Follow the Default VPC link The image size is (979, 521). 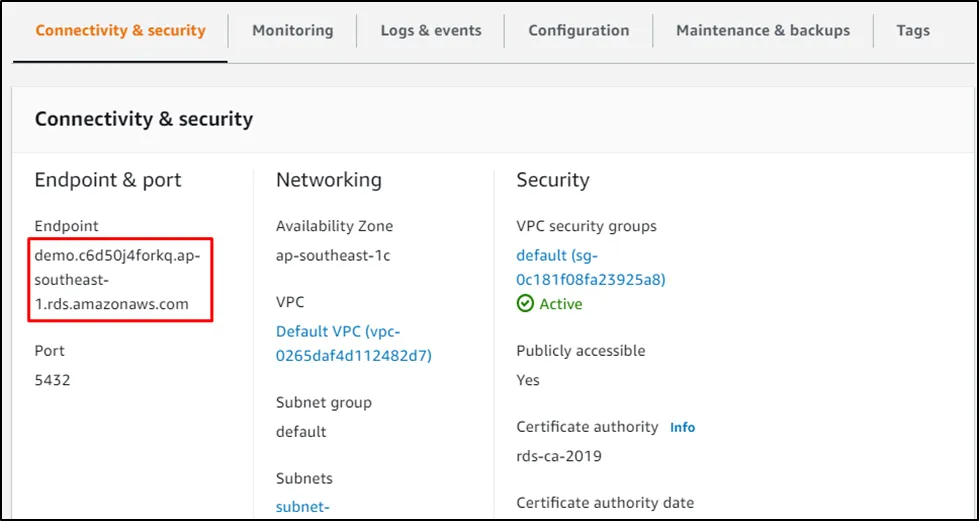pyautogui.click(x=353, y=343)
